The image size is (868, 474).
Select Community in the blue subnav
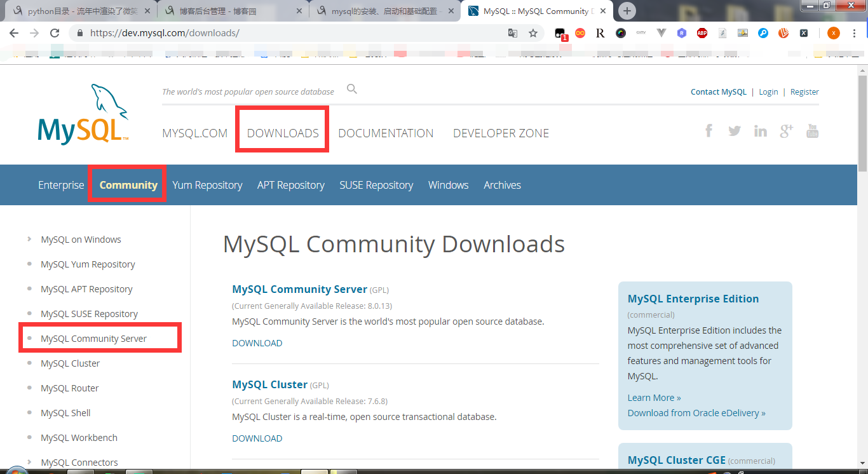click(128, 185)
